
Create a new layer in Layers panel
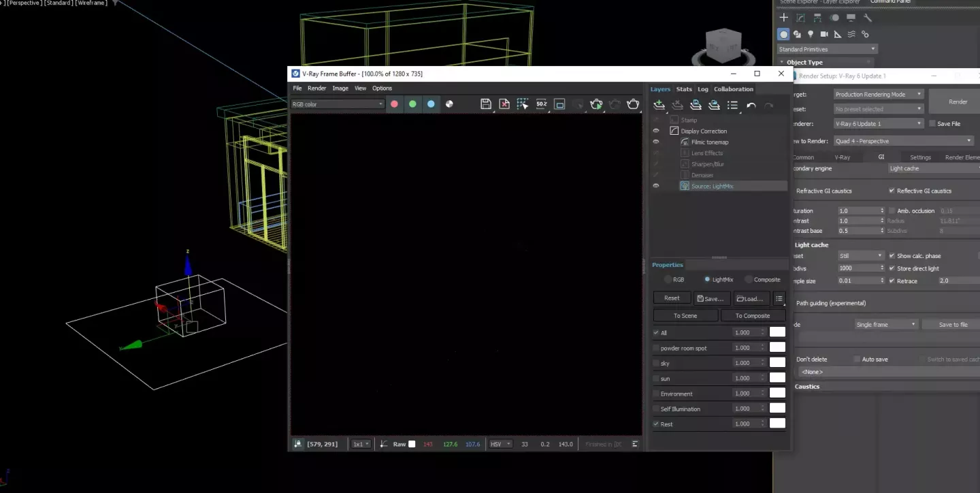click(x=659, y=105)
